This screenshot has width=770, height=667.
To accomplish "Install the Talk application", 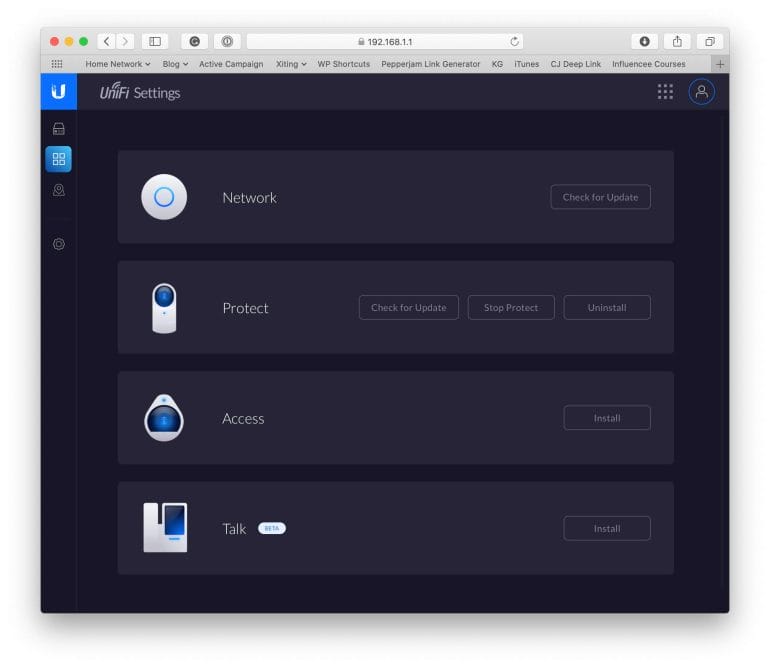I will [607, 528].
